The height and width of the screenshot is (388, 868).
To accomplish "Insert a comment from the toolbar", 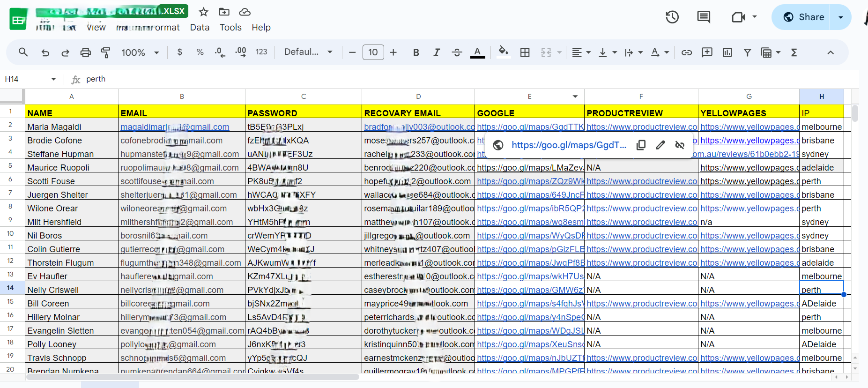I will coord(707,52).
